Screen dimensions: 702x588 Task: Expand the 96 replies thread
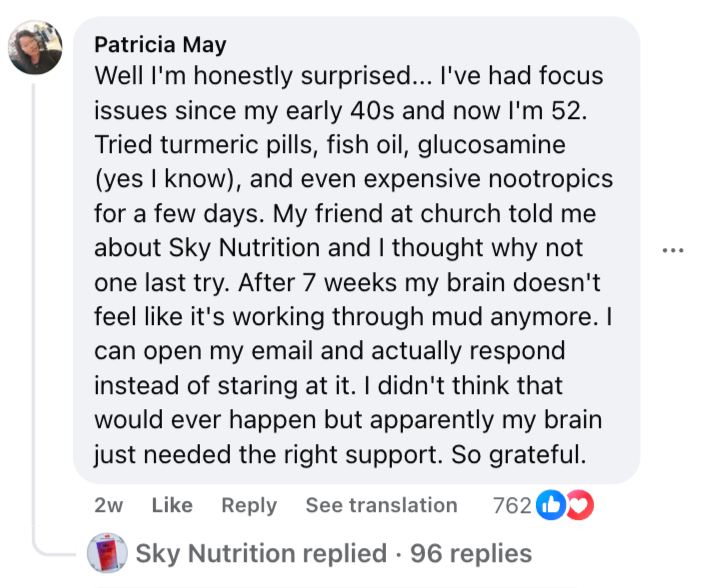[471, 553]
